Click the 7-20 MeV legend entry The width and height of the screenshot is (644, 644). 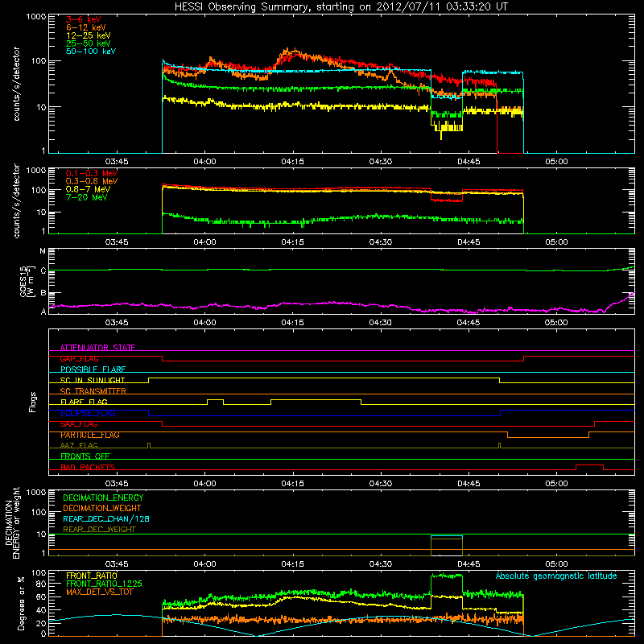86,197
